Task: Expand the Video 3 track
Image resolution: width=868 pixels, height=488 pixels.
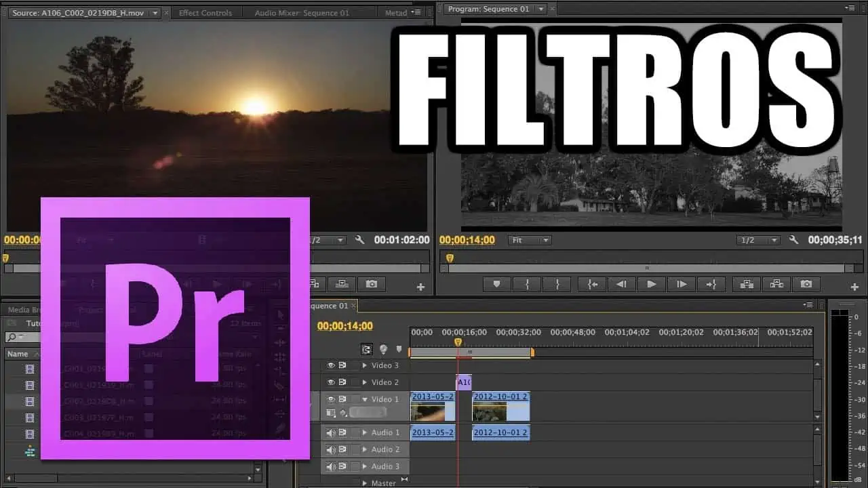Action: click(365, 365)
